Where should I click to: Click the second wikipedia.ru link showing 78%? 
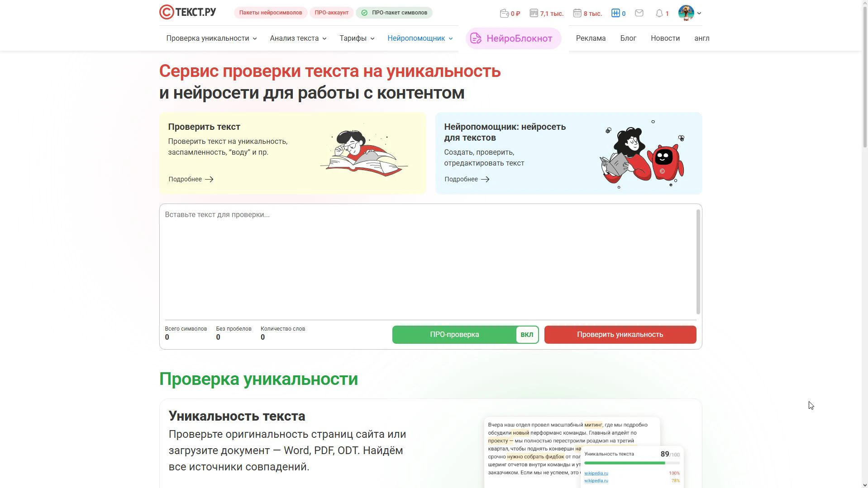pos(596,481)
